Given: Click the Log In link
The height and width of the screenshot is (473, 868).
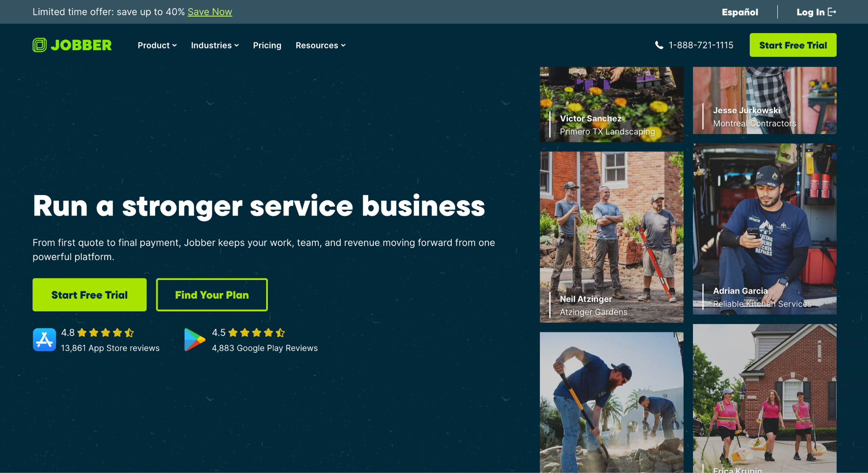Looking at the screenshot, I should click(816, 12).
